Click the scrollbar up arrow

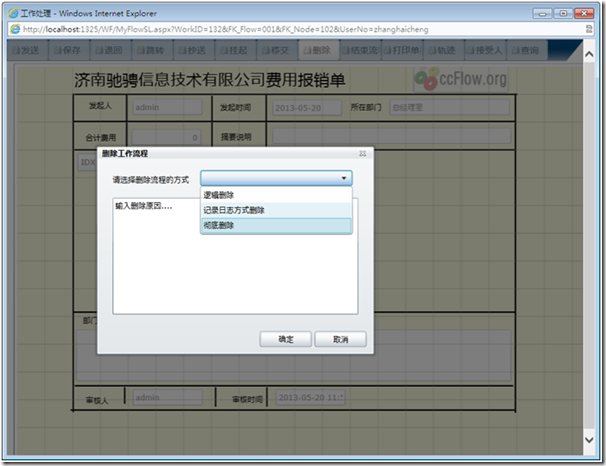(589, 54)
